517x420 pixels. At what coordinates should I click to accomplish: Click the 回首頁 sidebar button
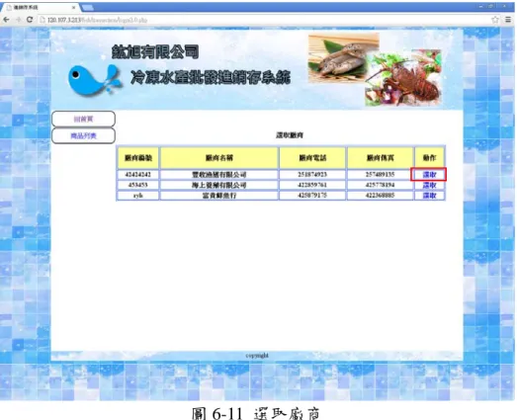[x=83, y=119]
